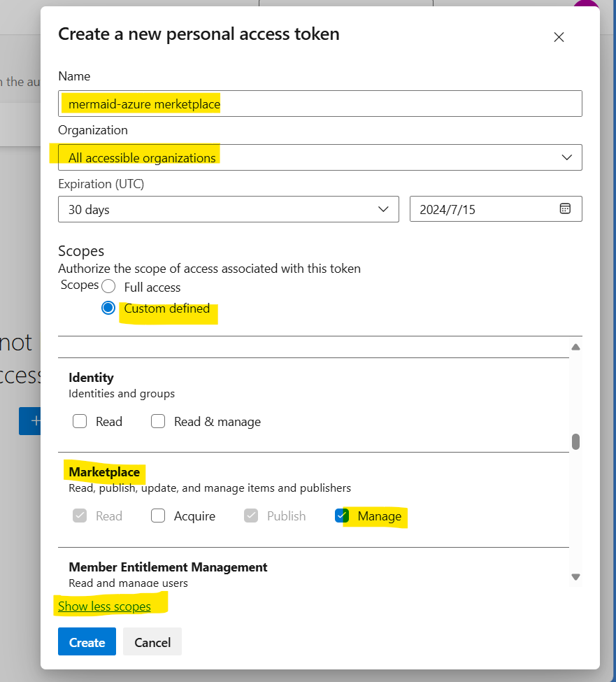Click the blue plus button behind dialog
This screenshot has width=616, height=682.
click(x=30, y=421)
